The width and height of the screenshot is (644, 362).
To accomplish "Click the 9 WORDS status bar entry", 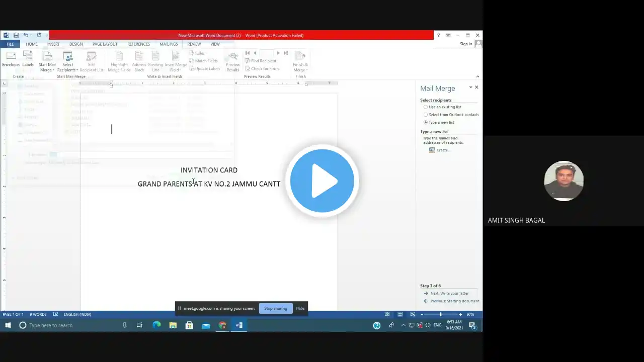I will click(x=38, y=314).
